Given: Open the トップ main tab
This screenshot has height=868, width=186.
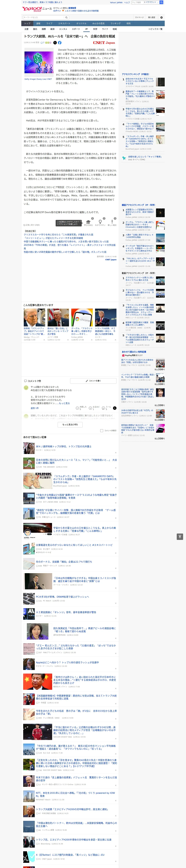Looking at the screenshot, I should pos(27,24).
